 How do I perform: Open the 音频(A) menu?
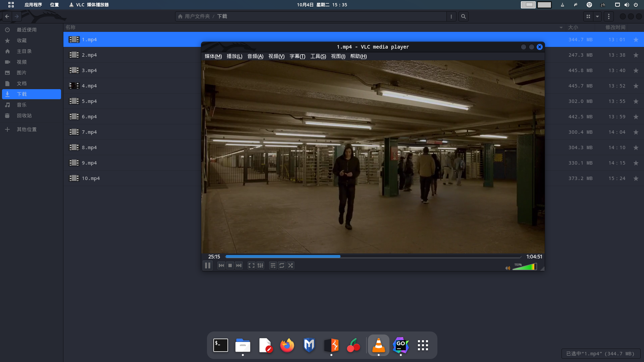255,56
